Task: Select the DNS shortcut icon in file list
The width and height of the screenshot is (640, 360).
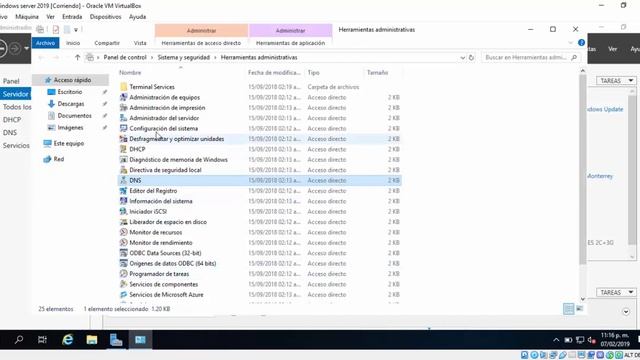Action: click(x=124, y=180)
